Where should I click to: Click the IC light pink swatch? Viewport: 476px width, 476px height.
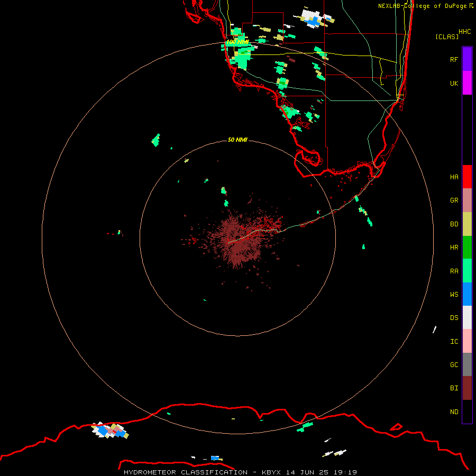(x=467, y=341)
